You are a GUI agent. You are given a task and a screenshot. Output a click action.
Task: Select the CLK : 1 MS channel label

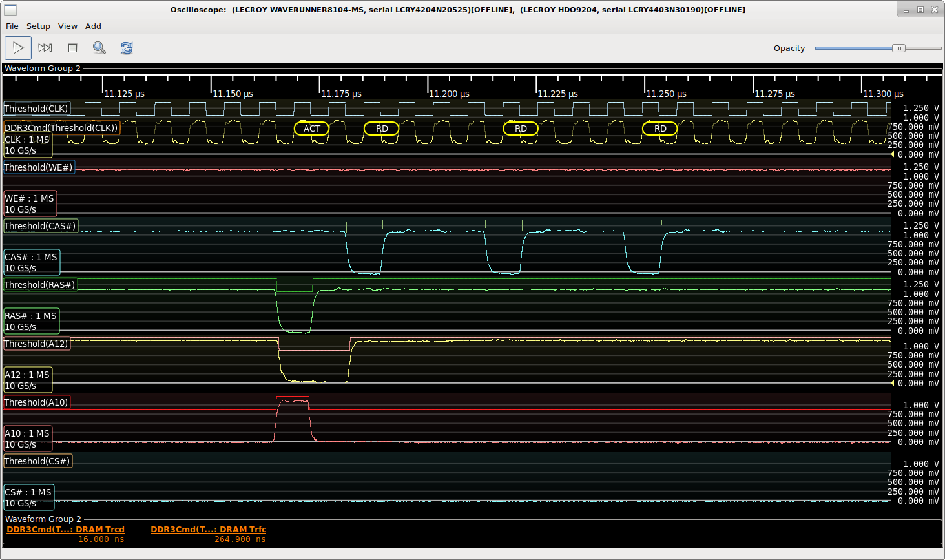coord(27,145)
